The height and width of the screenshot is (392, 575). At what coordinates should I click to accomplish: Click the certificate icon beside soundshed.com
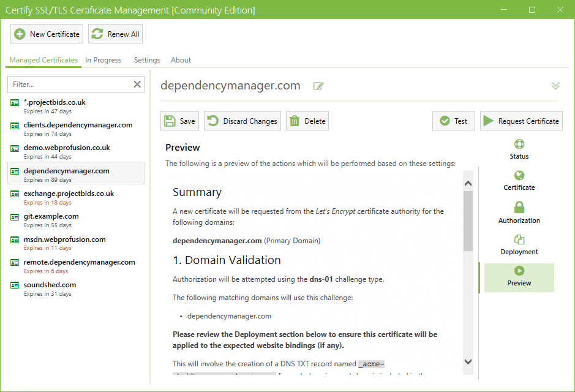click(x=15, y=285)
